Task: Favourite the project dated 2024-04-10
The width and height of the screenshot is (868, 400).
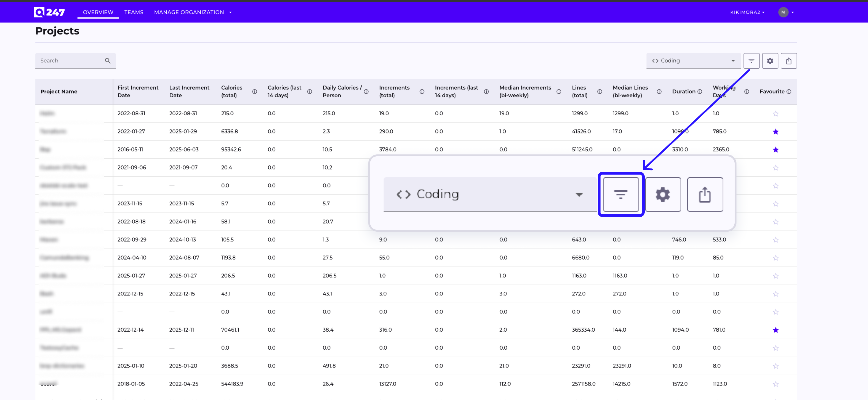Action: 776,257
